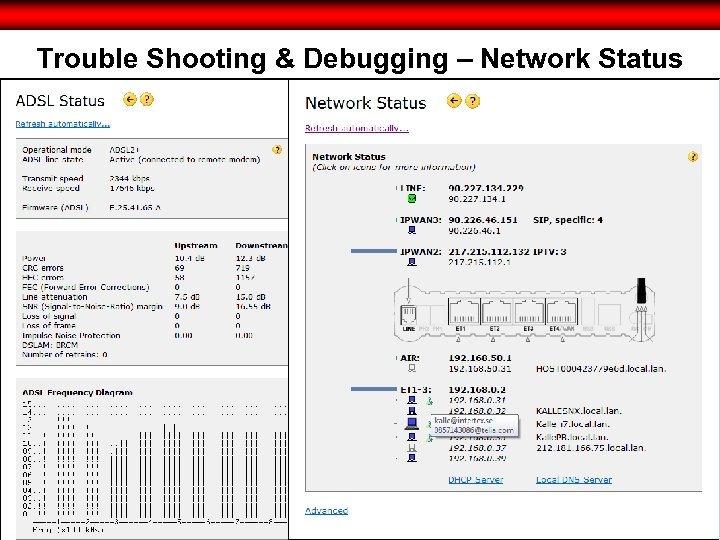Screen dimensions: 720x540
Task: Click the CRC errors row label
Action: coord(43,268)
